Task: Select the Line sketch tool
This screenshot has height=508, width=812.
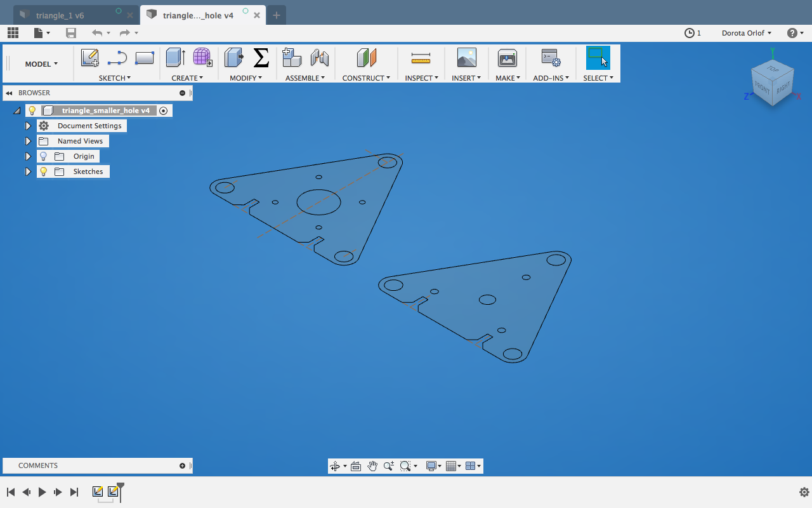Action: point(117,58)
